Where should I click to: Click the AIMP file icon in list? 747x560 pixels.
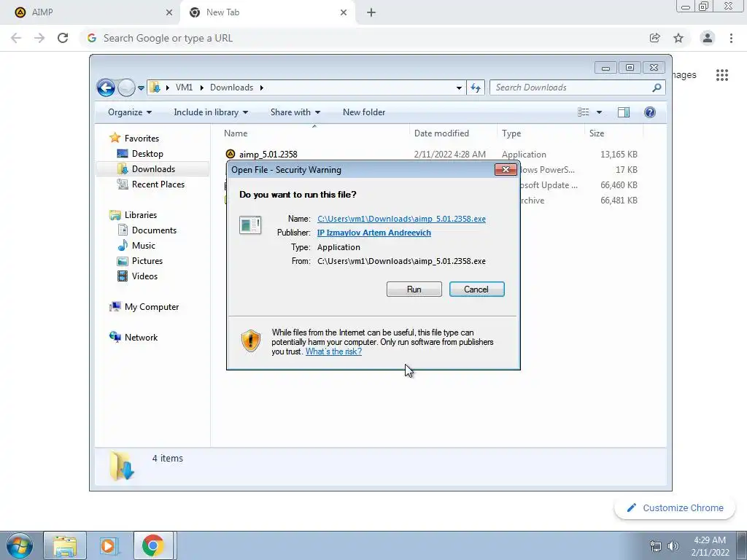click(231, 154)
